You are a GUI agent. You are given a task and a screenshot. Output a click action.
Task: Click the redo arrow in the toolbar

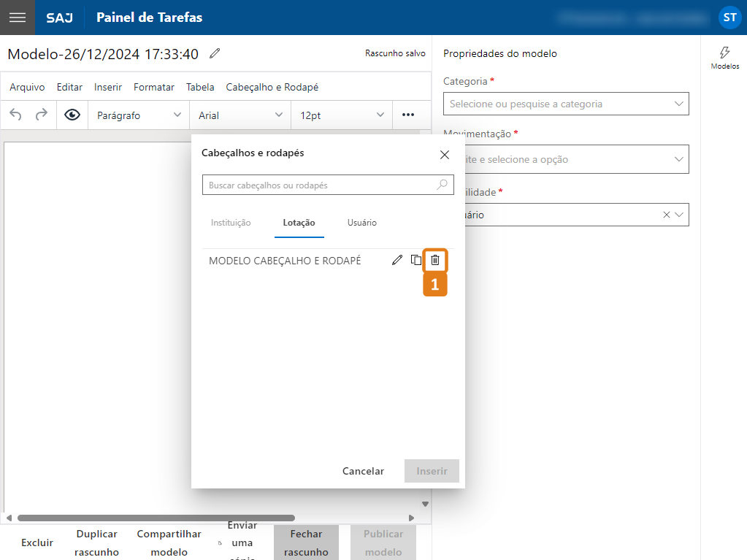[x=42, y=115]
